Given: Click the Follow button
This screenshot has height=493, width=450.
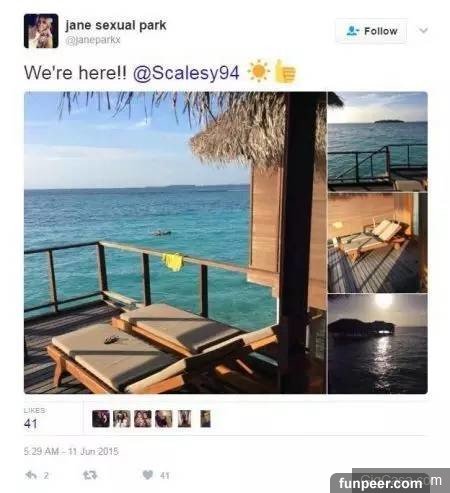Looking at the screenshot, I should (x=371, y=31).
